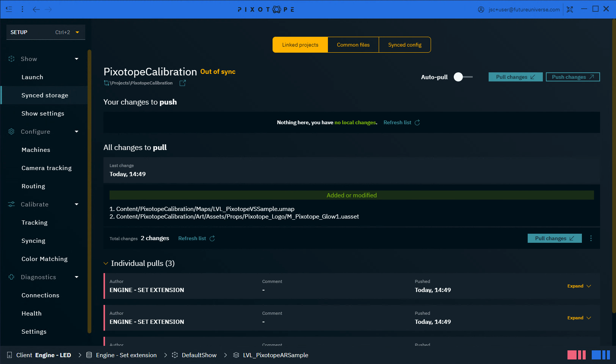This screenshot has width=616, height=364.
Task: Click the Diagnostics plus icon
Action: 11,277
